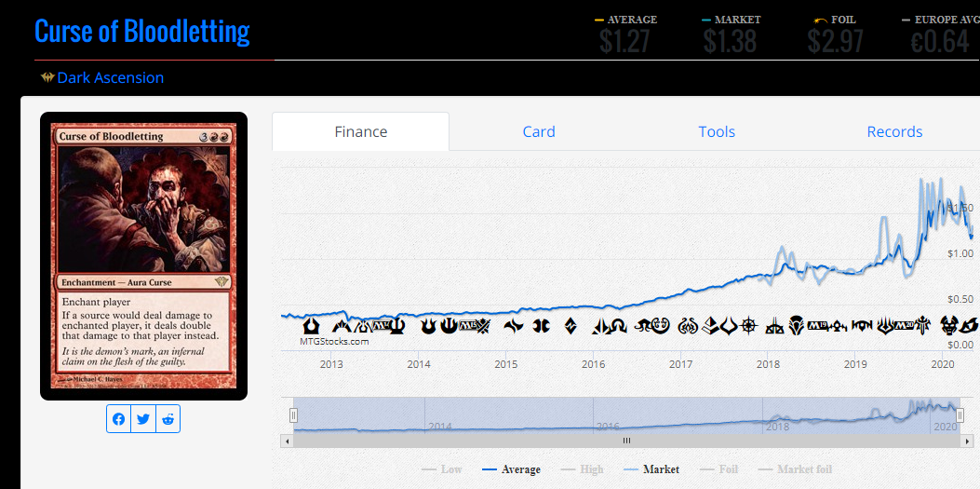Click the Ikoria set symbol at chart end
The width and height of the screenshot is (980, 489).
970,326
